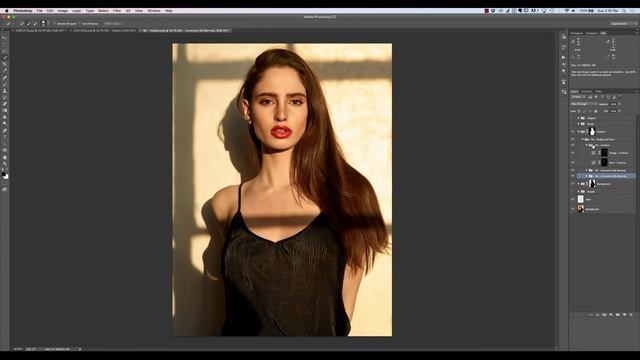Expand the Correction (Strong) group
Viewport: 640px width, 360px height.
point(587,170)
